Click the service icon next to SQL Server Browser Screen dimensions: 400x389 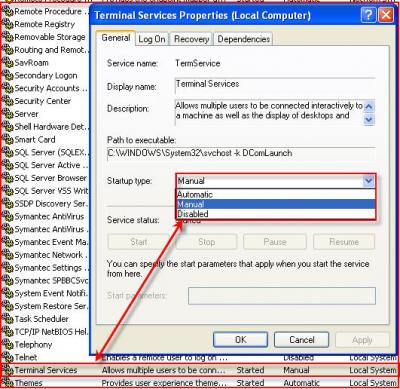7,178
